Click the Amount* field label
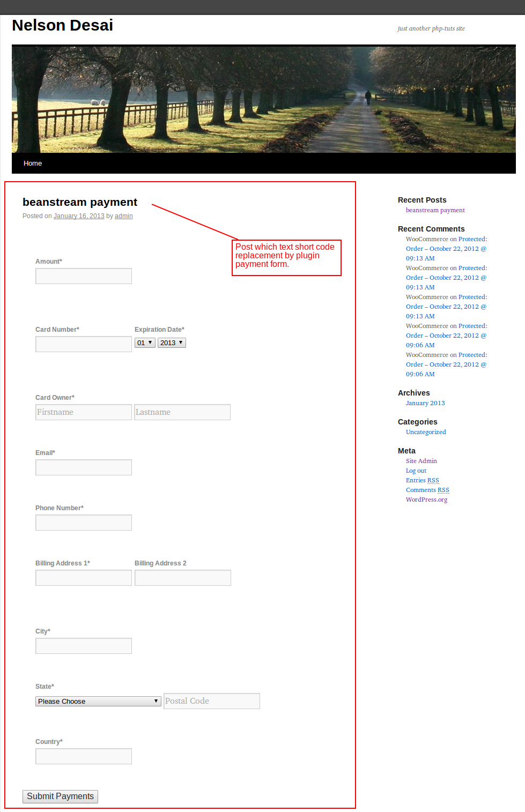Image resolution: width=525 pixels, height=812 pixels. click(x=49, y=262)
